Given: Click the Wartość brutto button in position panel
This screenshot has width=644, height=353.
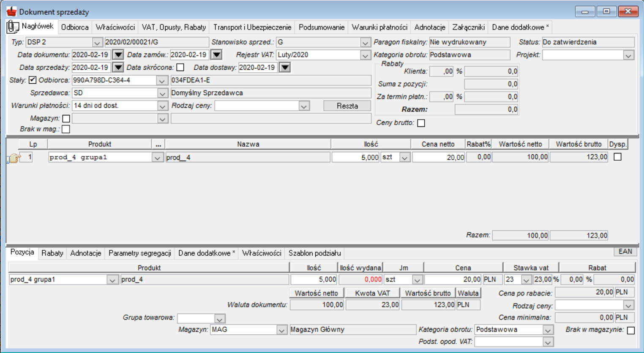Looking at the screenshot, I should click(428, 293).
